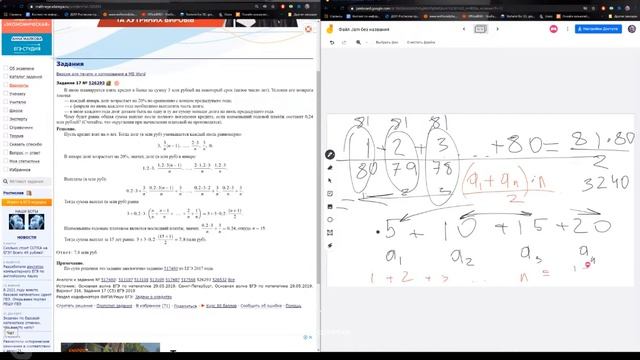
Task: Click 'Очистить фрейм' to clear the frame
Action: coord(421,42)
